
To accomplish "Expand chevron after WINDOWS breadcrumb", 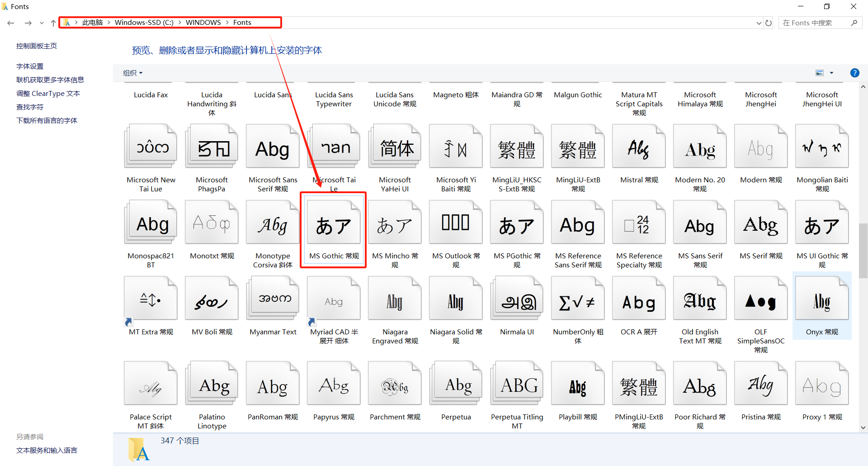I will (x=227, y=23).
